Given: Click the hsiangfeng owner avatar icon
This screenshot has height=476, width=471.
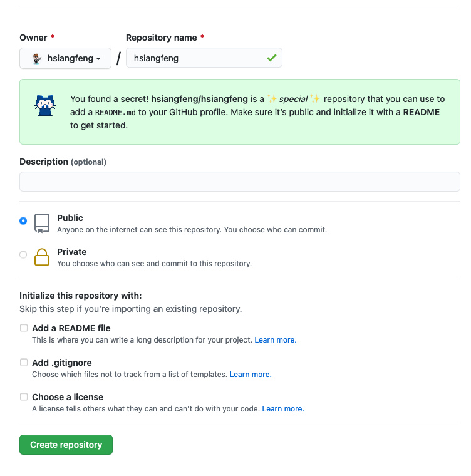Looking at the screenshot, I should click(x=37, y=58).
